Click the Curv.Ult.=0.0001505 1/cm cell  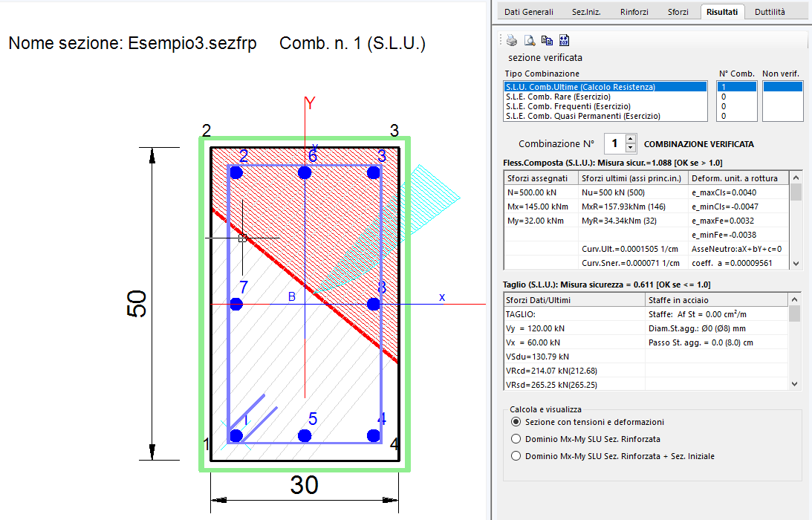634,249
